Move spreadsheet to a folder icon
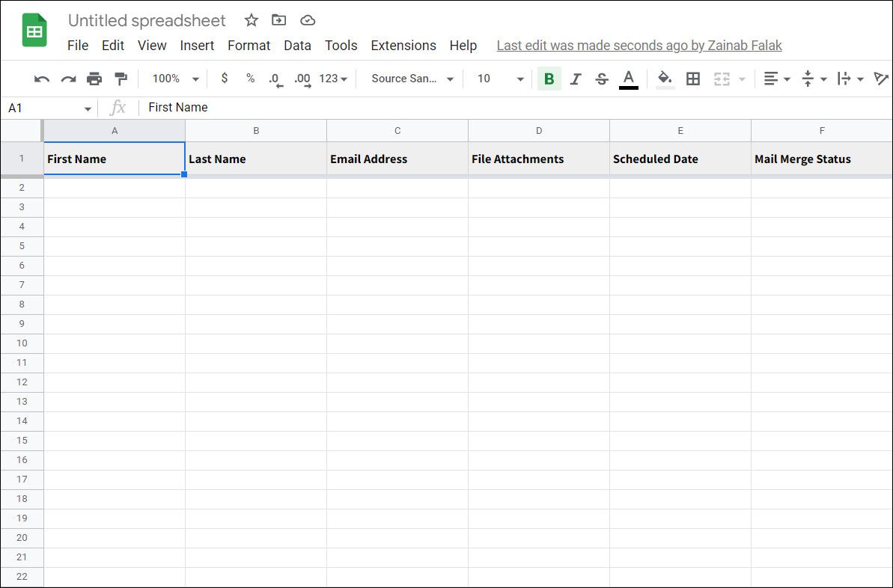The width and height of the screenshot is (893, 588). [x=278, y=20]
